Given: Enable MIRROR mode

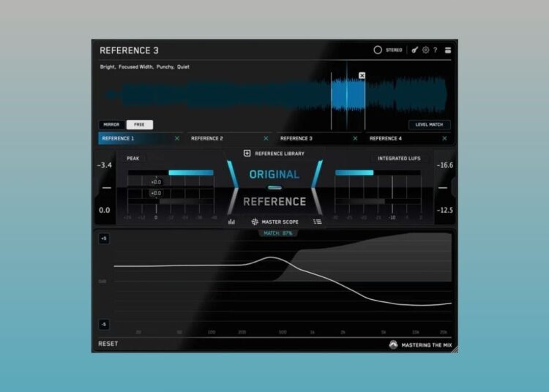Looking at the screenshot, I should [x=111, y=124].
